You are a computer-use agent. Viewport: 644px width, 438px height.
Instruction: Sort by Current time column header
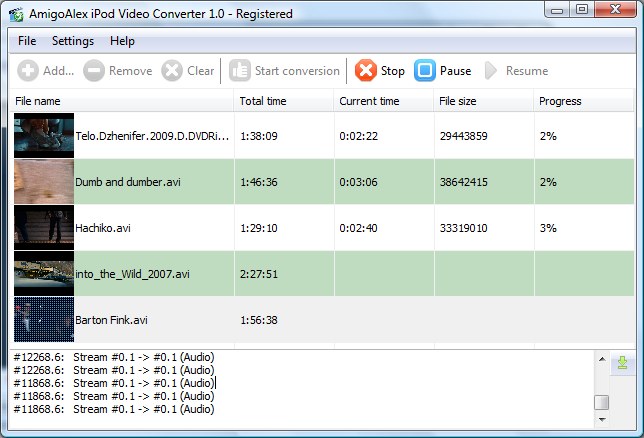[x=384, y=101]
